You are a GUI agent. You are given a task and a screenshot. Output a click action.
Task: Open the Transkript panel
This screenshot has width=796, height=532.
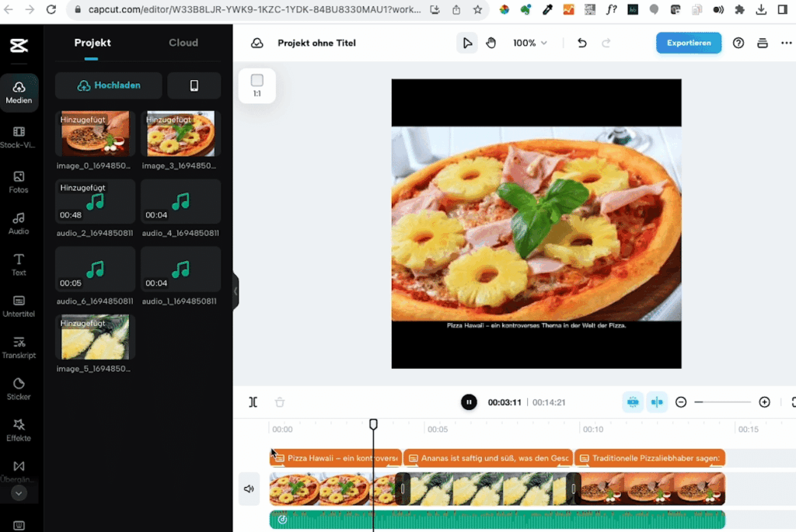[x=19, y=348]
